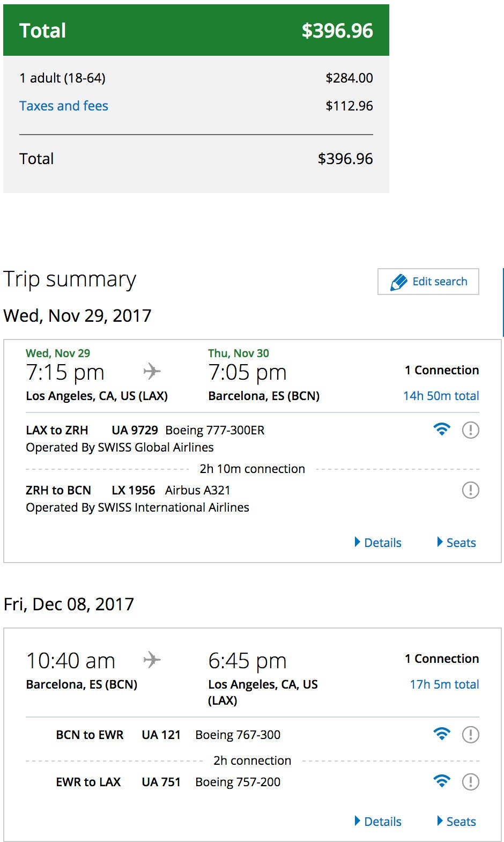504x842 pixels.
Task: Click the info icon for ZRH to BCN
Action: click(470, 490)
